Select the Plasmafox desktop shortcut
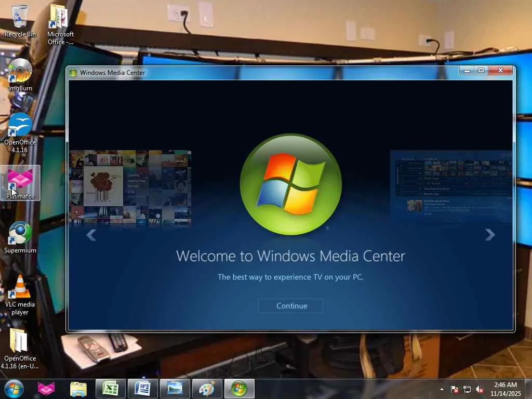Image resolution: width=532 pixels, height=399 pixels. coord(20,183)
